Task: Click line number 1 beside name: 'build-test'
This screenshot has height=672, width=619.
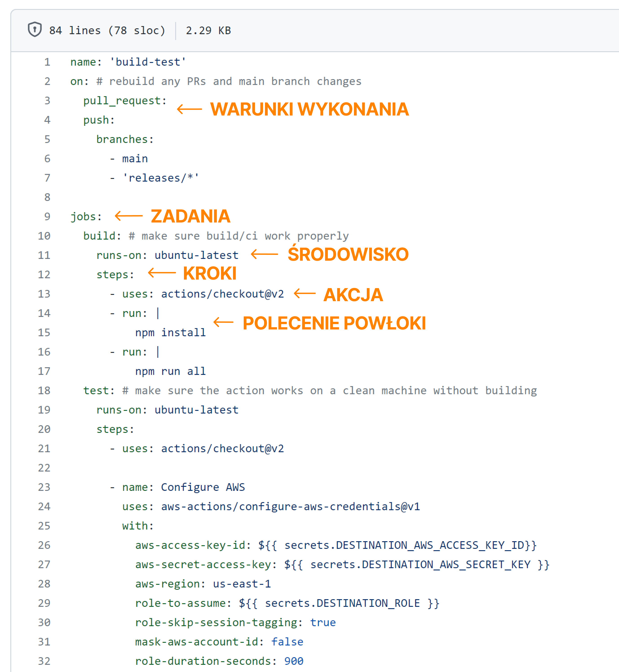Action: pyautogui.click(x=47, y=62)
